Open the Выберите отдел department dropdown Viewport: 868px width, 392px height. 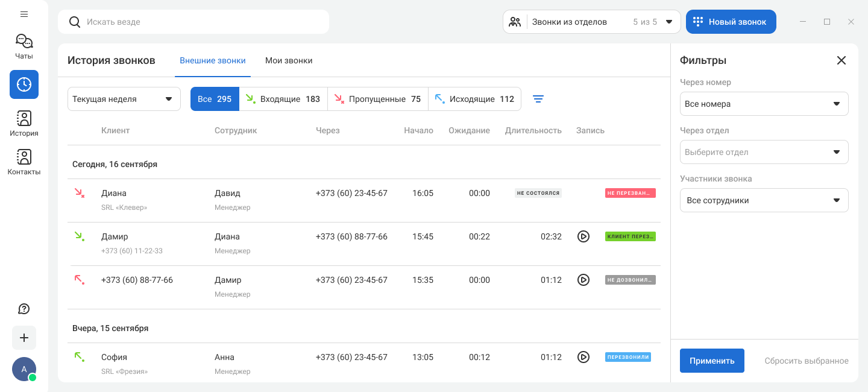pyautogui.click(x=764, y=152)
